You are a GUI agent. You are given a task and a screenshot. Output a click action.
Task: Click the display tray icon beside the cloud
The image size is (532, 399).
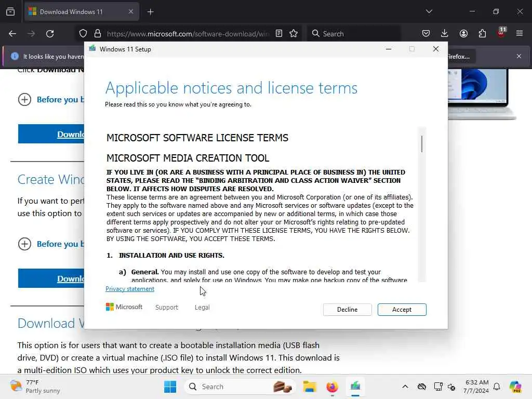(x=438, y=387)
